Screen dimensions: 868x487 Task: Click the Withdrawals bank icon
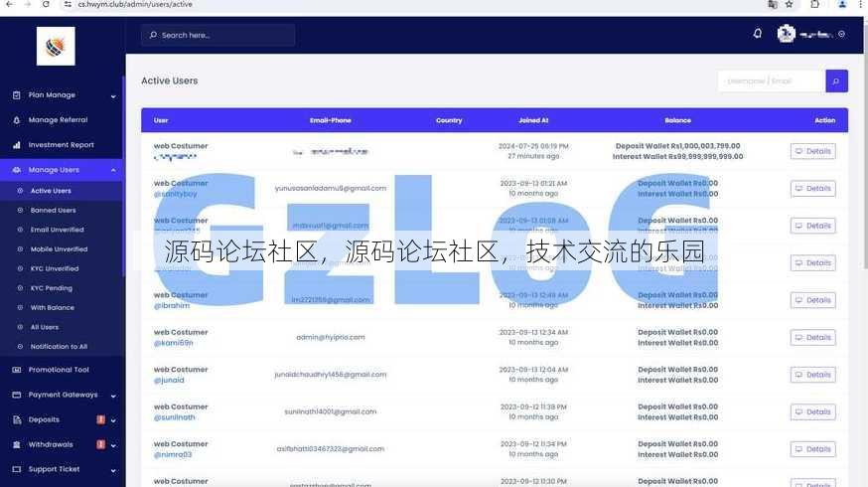[17, 444]
